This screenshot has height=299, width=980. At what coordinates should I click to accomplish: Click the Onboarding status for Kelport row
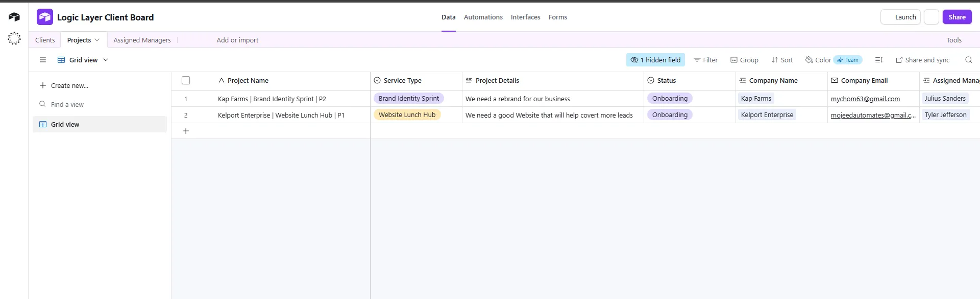tap(670, 114)
